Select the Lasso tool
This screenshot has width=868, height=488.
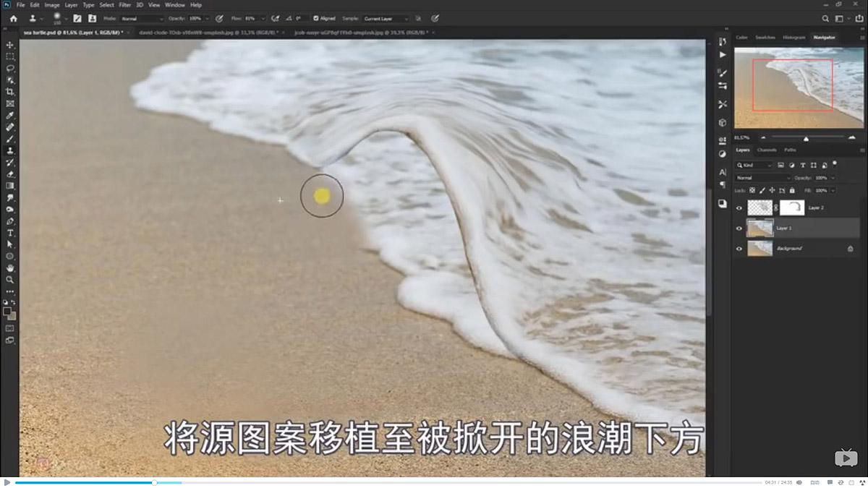[x=10, y=68]
